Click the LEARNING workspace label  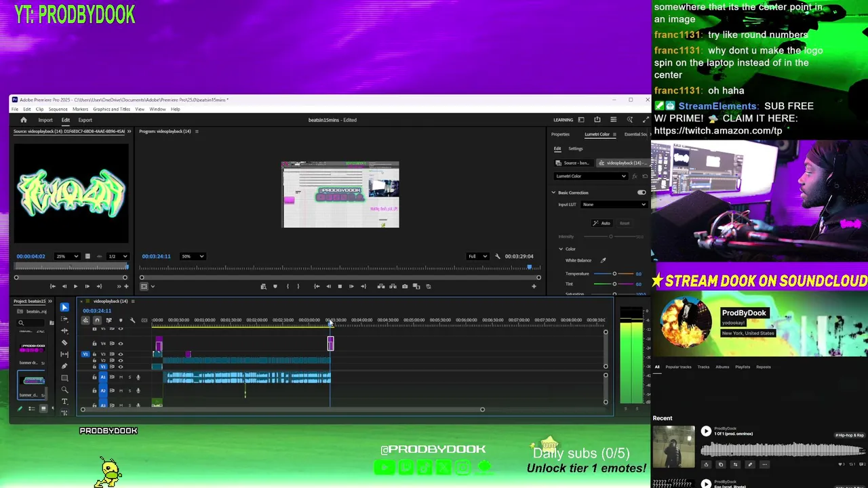coord(563,120)
